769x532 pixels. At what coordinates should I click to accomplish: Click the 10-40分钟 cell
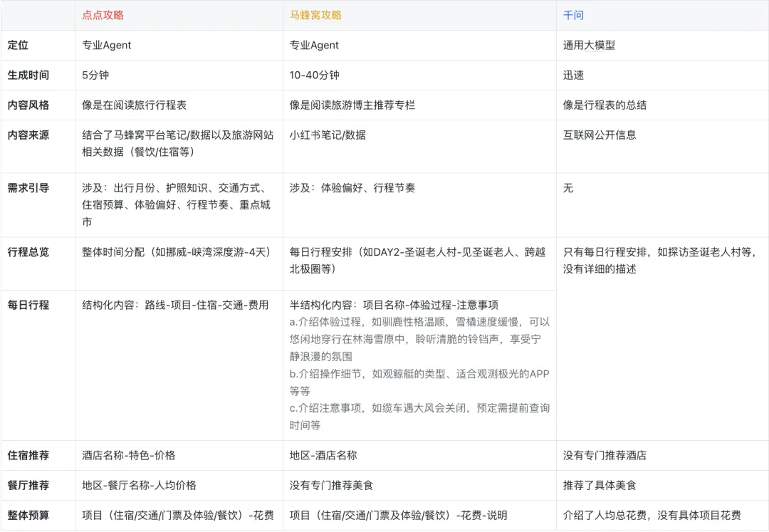coord(315,75)
